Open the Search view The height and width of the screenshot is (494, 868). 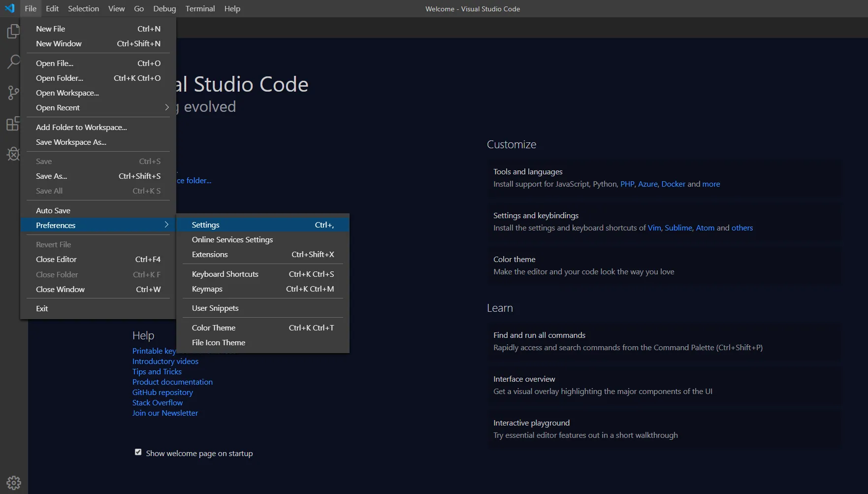[x=13, y=62]
